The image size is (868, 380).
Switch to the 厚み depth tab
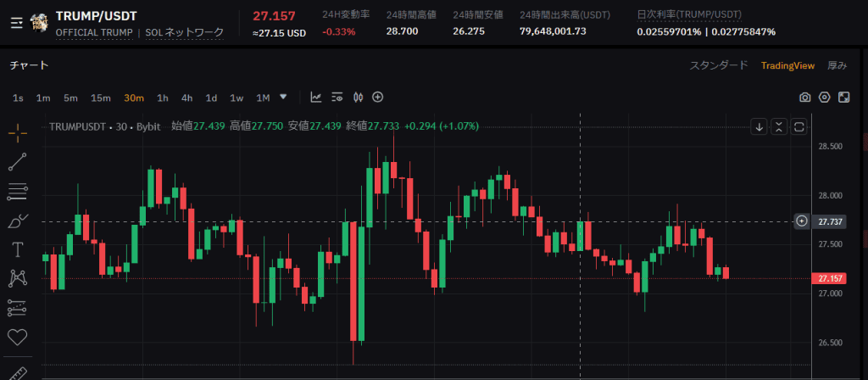(x=837, y=65)
